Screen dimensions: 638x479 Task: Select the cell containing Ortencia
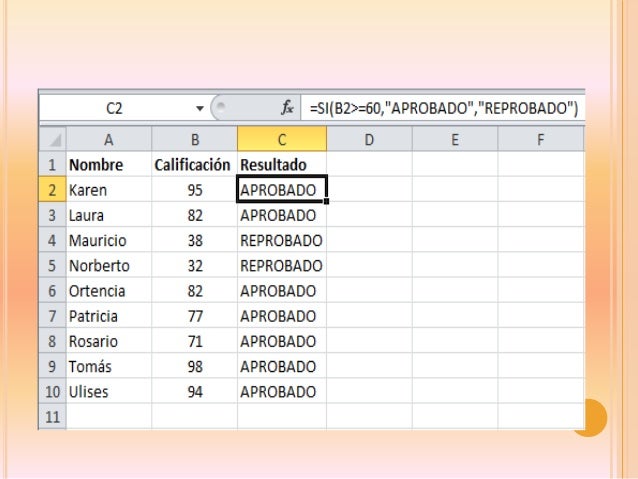click(109, 291)
